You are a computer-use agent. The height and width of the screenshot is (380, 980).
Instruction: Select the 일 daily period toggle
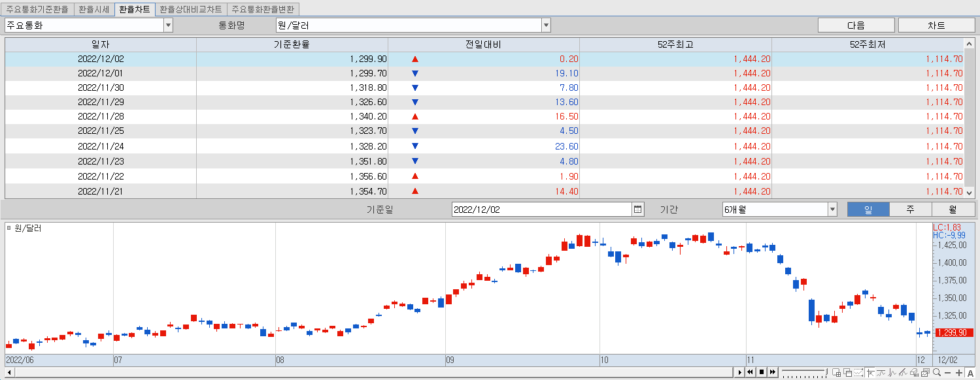[868, 209]
